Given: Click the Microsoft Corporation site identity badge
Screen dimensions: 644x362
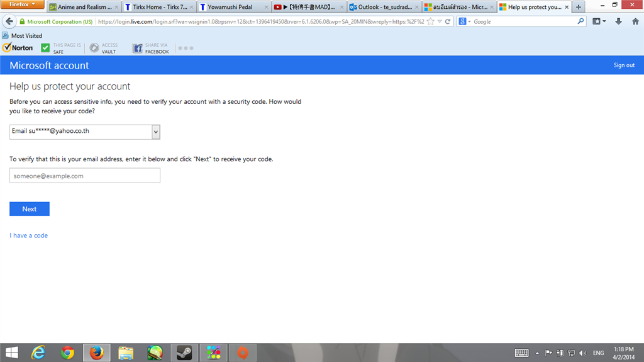Looking at the screenshot, I should tap(56, 21).
